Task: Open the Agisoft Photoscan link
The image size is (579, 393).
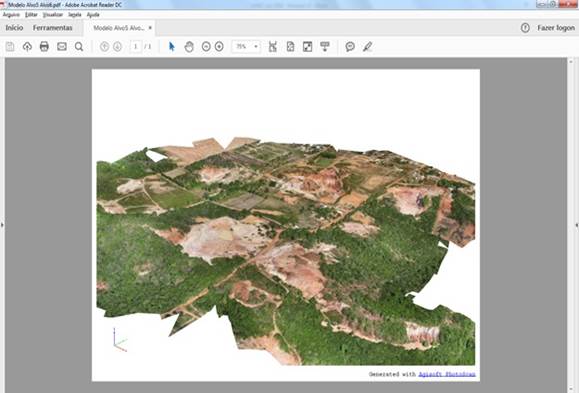Action: pos(447,374)
